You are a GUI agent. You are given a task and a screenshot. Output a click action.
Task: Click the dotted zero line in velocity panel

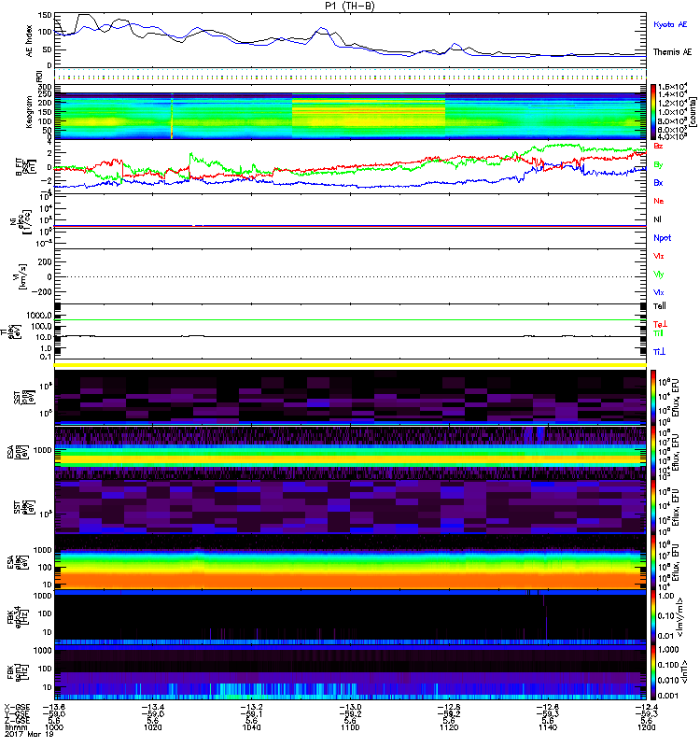click(350, 276)
